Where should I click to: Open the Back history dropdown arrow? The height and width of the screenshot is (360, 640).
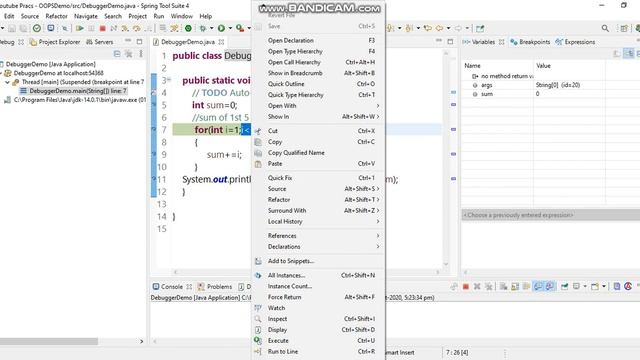tap(449, 28)
